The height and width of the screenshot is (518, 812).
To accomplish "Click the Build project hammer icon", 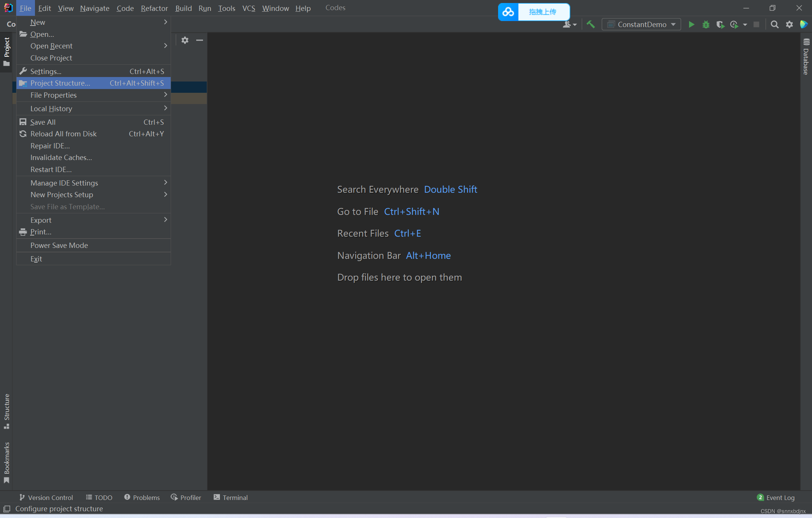I will pos(591,24).
